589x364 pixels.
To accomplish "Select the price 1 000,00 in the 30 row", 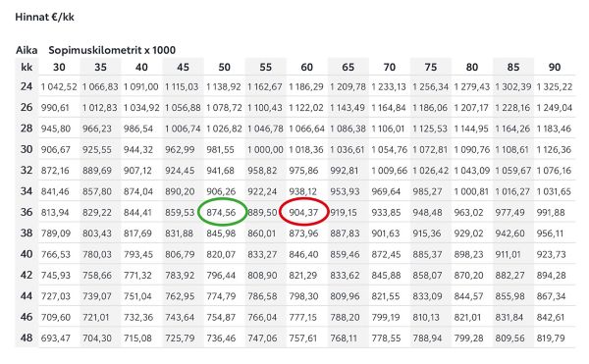I will pos(265,150).
